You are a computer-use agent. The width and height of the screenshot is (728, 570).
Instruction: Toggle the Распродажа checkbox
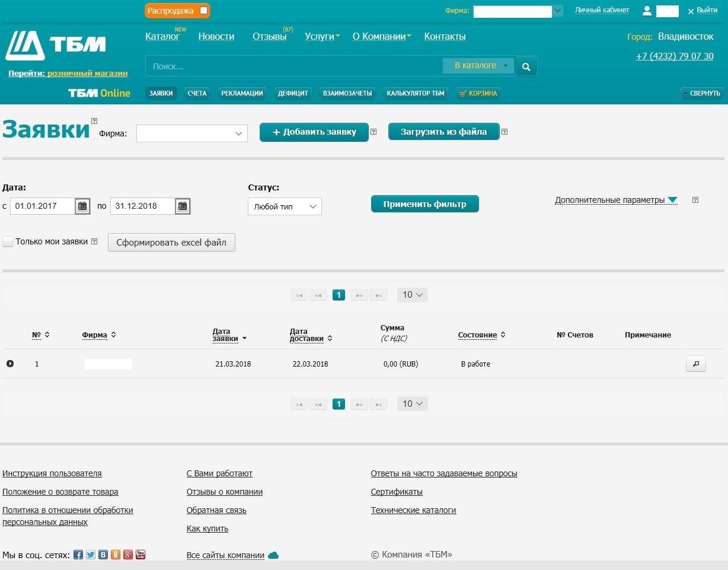click(x=203, y=11)
